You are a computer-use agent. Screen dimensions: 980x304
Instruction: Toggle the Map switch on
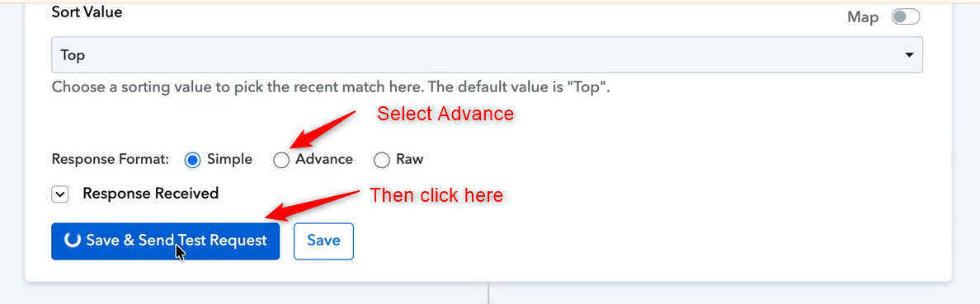click(905, 16)
